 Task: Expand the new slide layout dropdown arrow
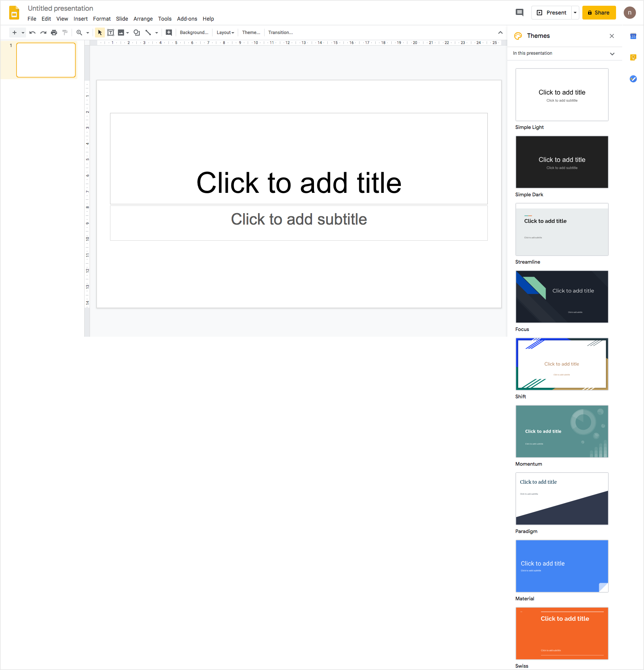23,33
